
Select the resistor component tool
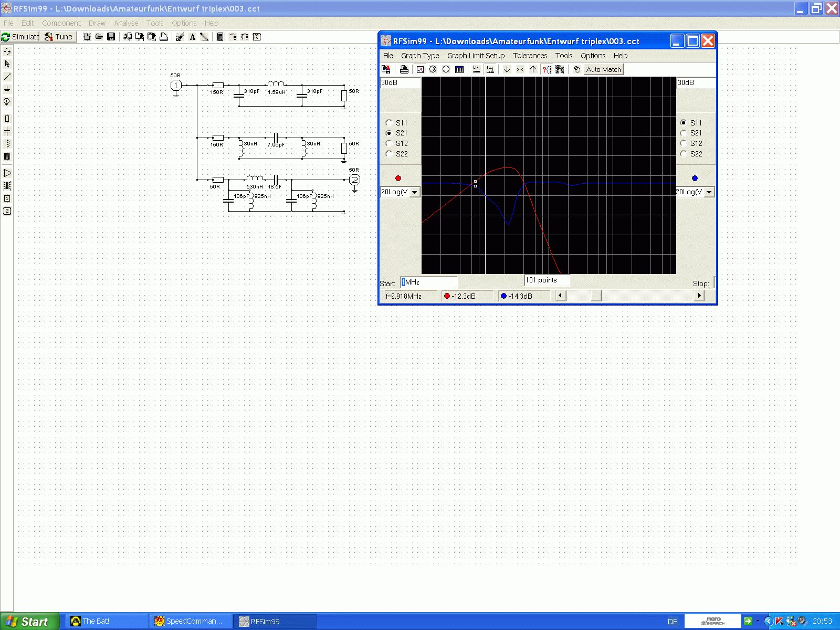click(7, 119)
